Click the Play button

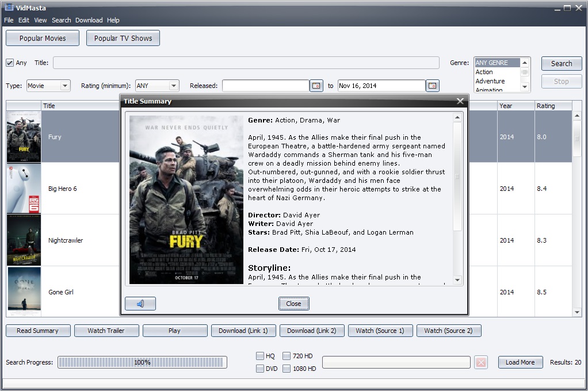coord(174,331)
